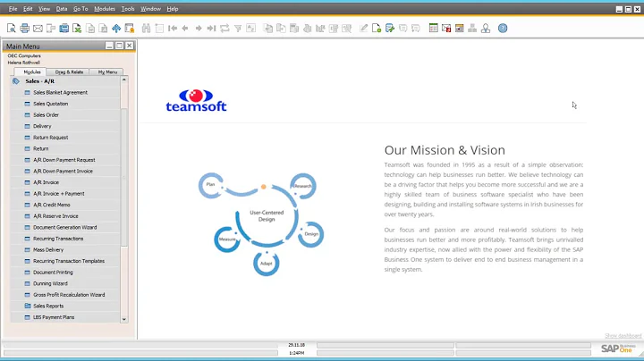Expand the LBS Payment Plans folder
Image resolution: width=644 pixels, height=361 pixels.
54,317
